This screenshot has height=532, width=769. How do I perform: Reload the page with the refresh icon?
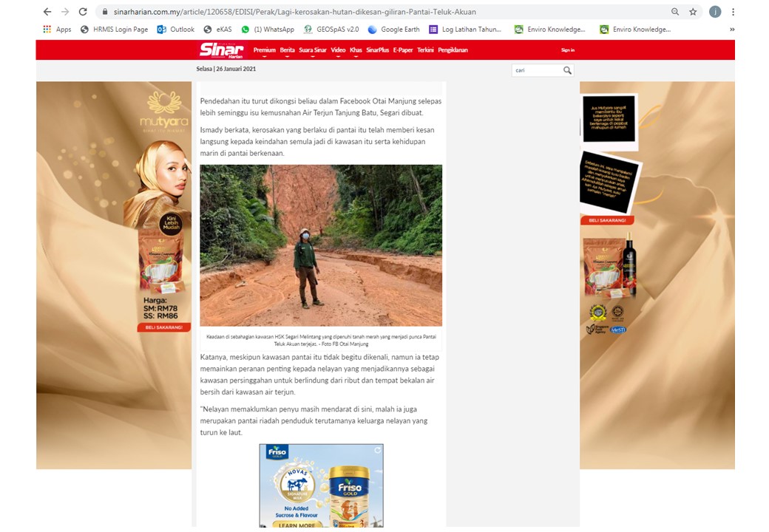[x=83, y=12]
